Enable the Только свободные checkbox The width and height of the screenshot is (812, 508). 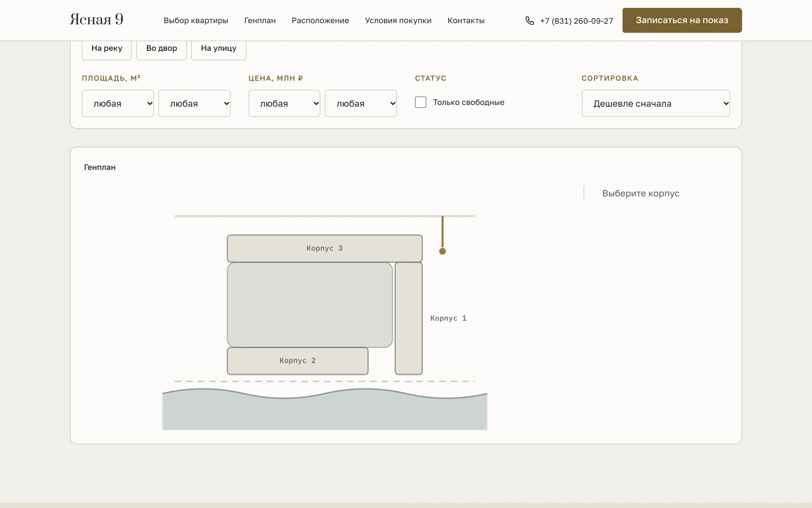pyautogui.click(x=421, y=102)
